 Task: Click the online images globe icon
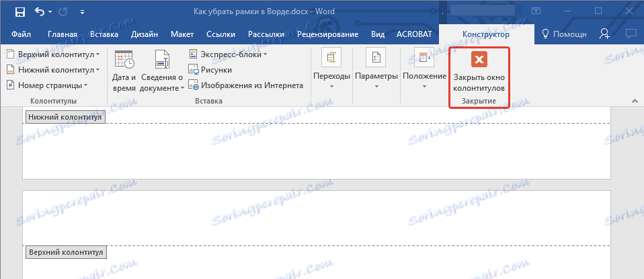tap(193, 85)
